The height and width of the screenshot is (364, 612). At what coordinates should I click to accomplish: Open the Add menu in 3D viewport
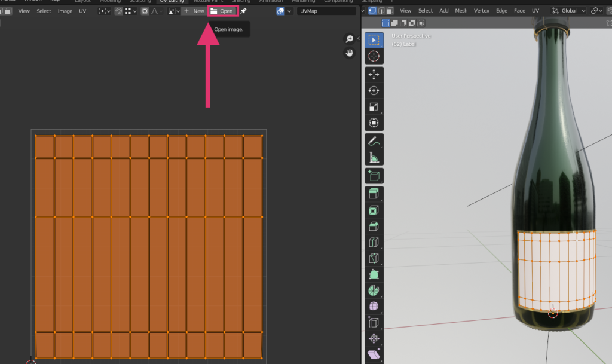click(444, 11)
